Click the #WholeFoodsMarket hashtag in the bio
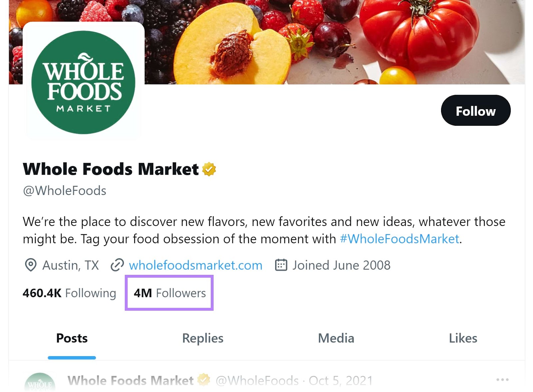The image size is (533, 392). pos(398,239)
